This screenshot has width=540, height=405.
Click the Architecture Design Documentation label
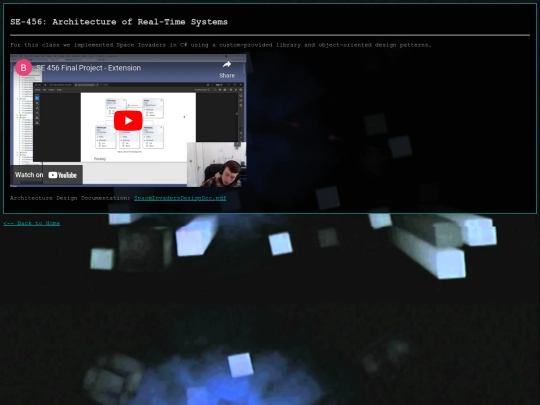point(70,198)
